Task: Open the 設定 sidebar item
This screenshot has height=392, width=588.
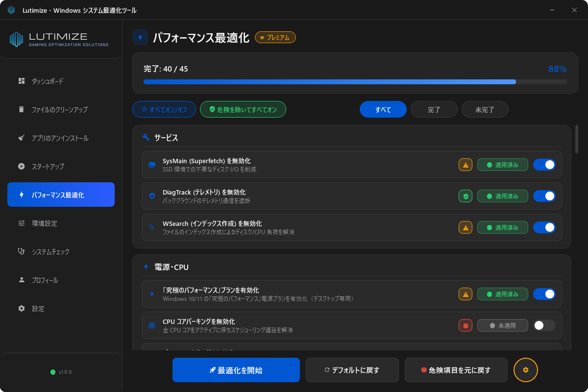Action: point(61,309)
